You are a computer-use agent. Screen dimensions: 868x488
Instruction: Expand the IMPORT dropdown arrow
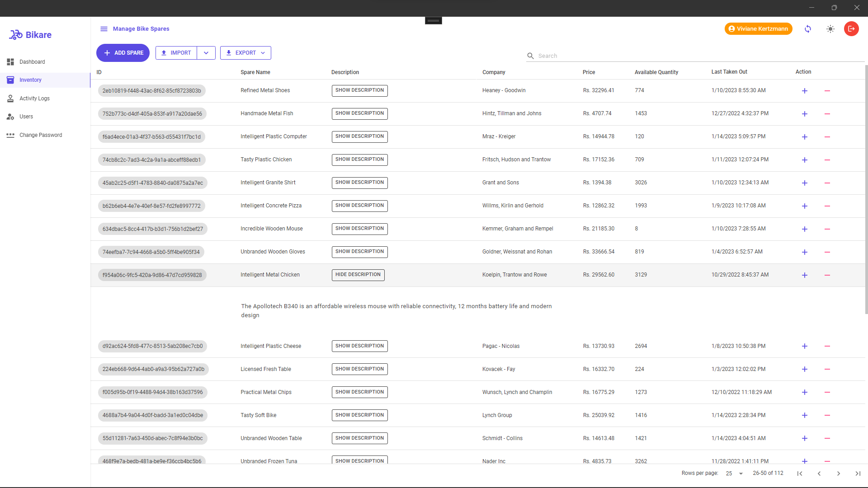pos(206,52)
